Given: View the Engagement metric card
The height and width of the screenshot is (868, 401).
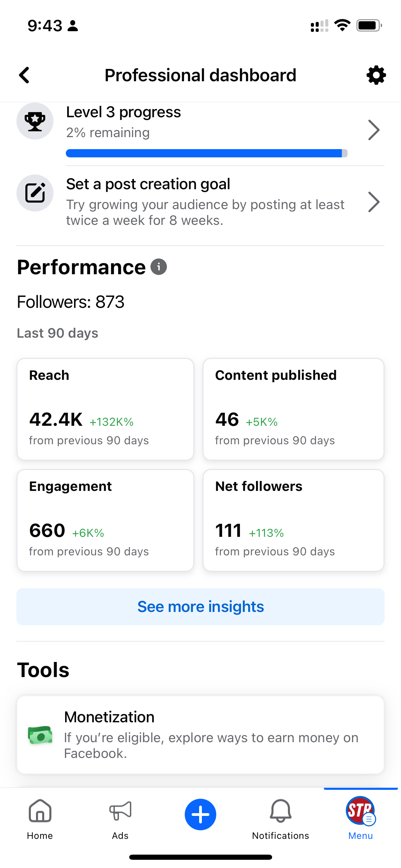Looking at the screenshot, I should click(105, 520).
